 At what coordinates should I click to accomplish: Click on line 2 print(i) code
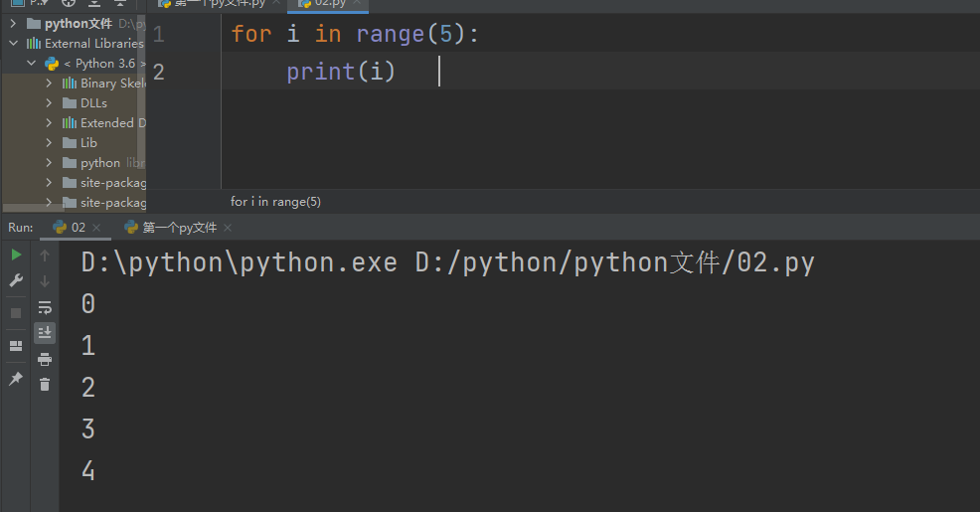pyautogui.click(x=341, y=72)
